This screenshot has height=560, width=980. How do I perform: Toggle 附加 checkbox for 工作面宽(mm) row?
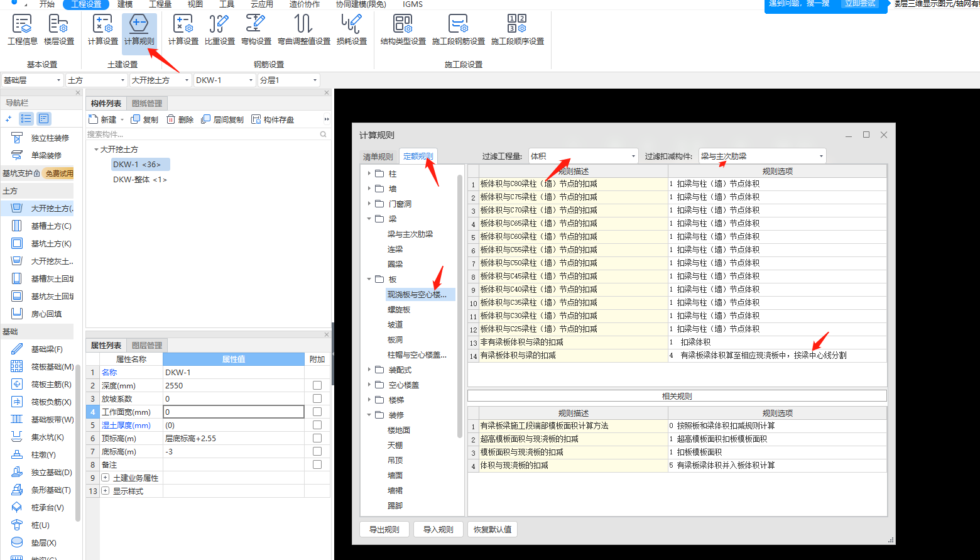click(x=317, y=412)
